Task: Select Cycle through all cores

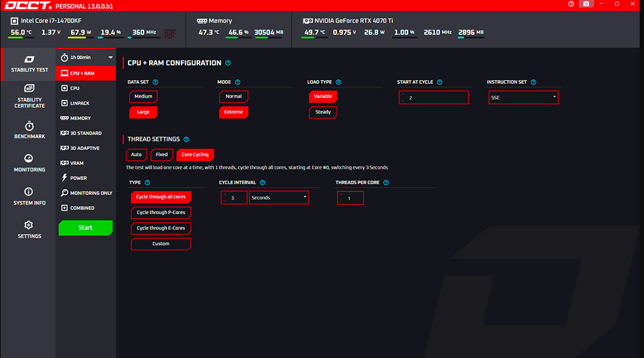Action: tap(161, 197)
